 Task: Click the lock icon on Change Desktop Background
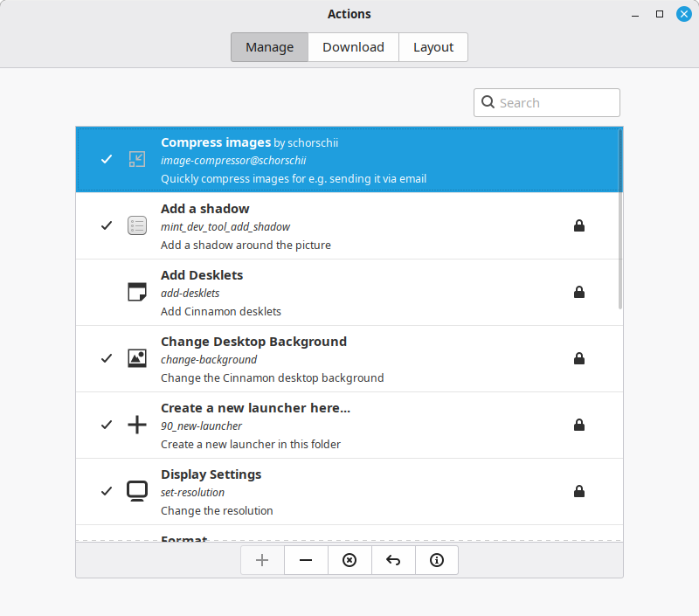579,358
